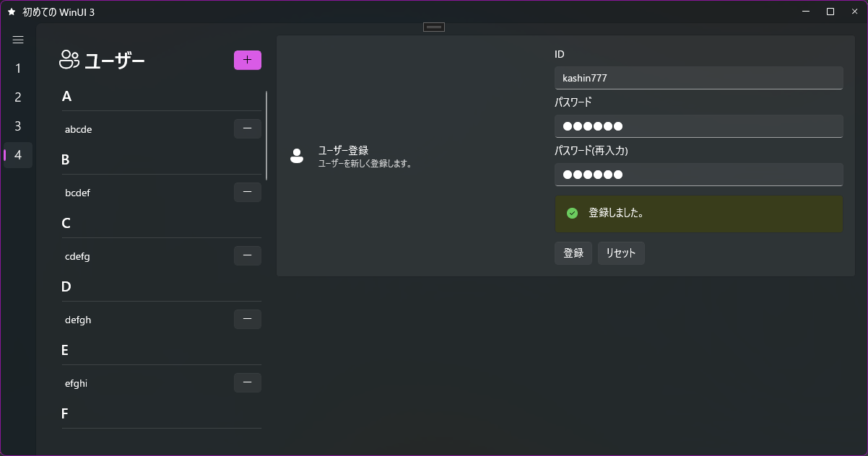868x456 pixels.
Task: Click the top center drag handle grip
Action: pos(434,27)
